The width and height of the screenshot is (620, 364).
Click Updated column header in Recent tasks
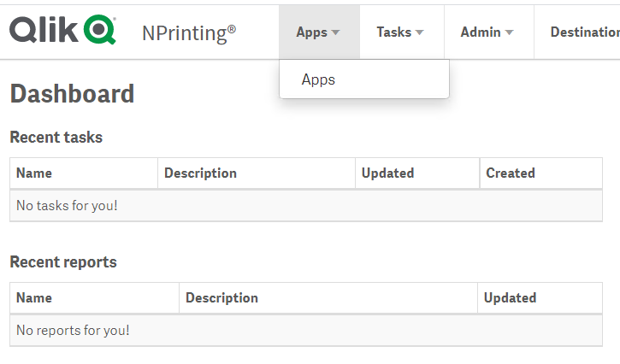pos(417,173)
